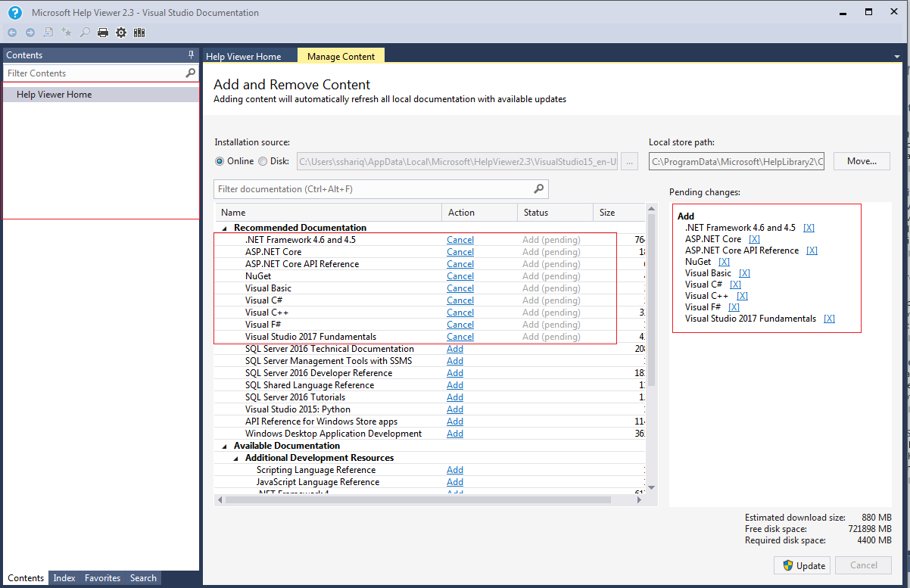Open the Contents bottom tab

26,578
